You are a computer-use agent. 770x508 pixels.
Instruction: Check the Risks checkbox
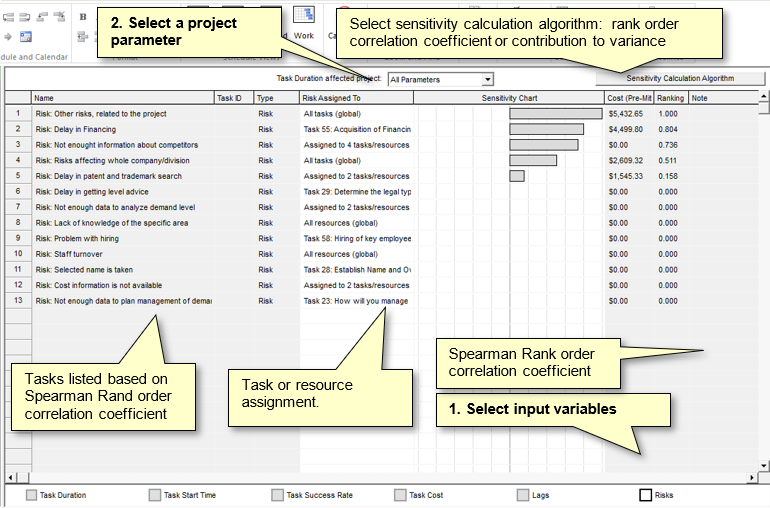646,495
